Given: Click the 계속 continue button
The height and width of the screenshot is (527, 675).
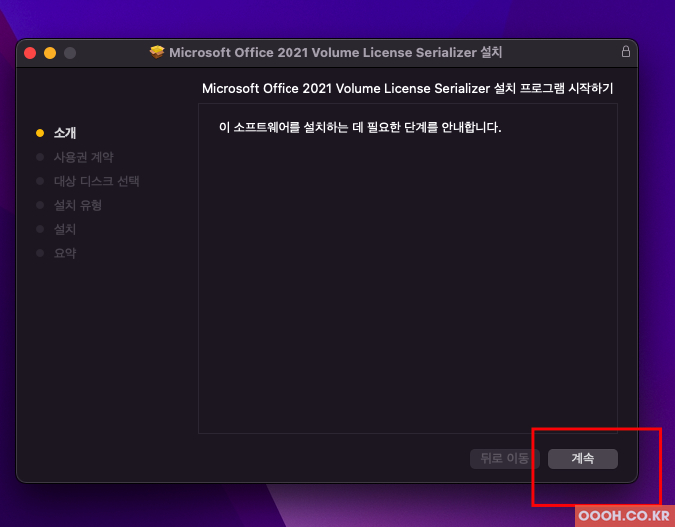Looking at the screenshot, I should (x=582, y=459).
